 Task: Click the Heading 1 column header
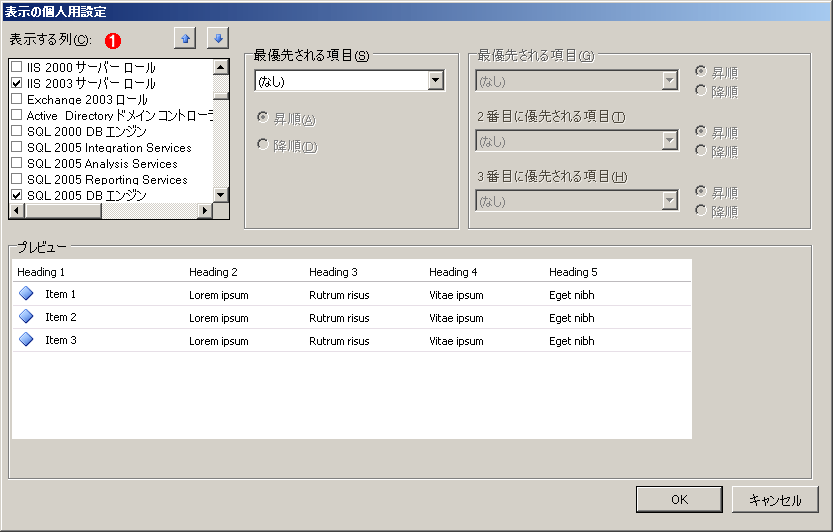tap(41, 272)
